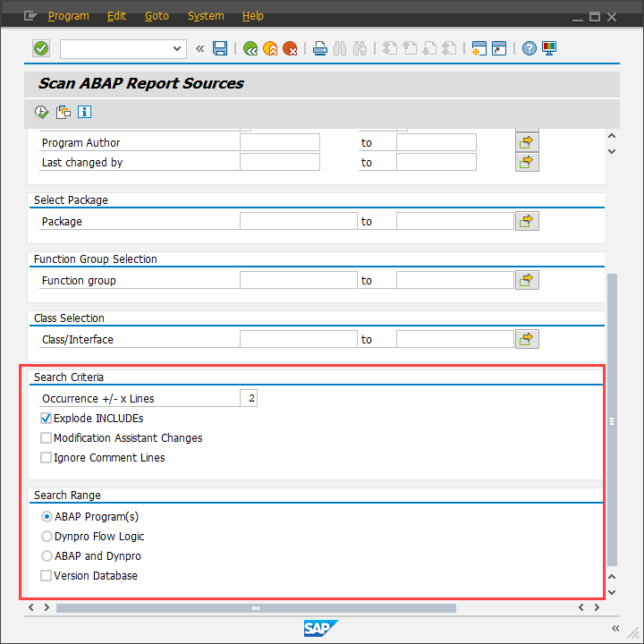
Task: Open the transaction command field dropdown
Action: coord(177,49)
